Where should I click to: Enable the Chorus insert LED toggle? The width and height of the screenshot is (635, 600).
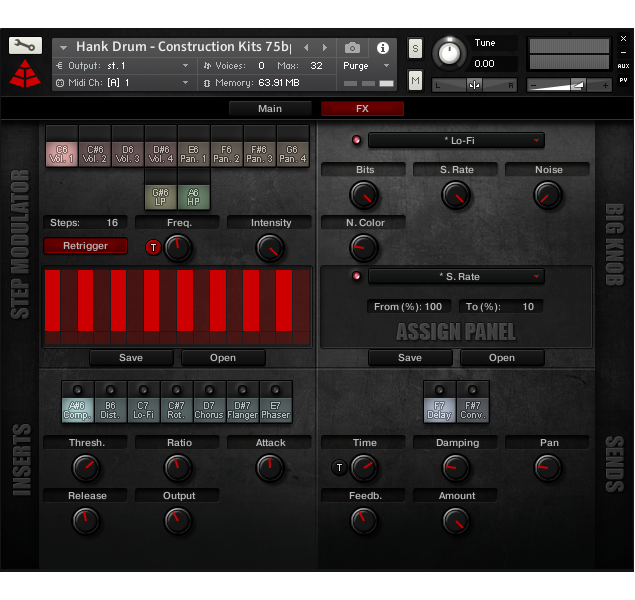(x=209, y=390)
